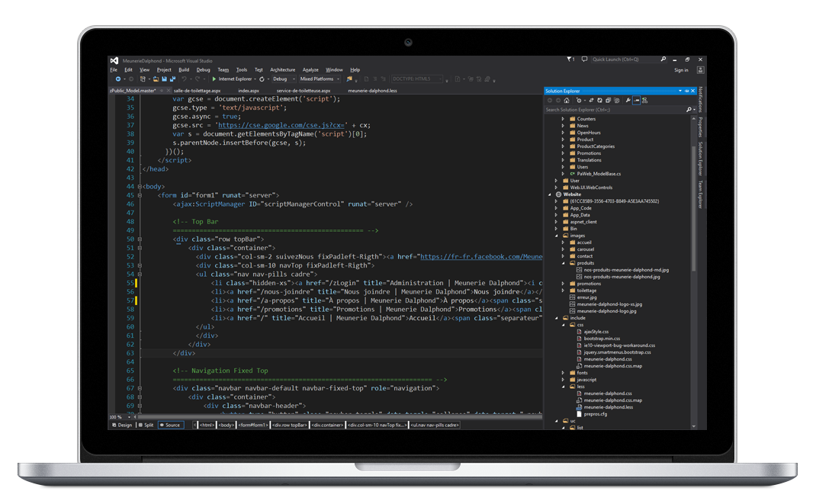Click the Solution Explorer search magnifier icon
Viewport: 816px width, 504px height.
click(x=689, y=110)
